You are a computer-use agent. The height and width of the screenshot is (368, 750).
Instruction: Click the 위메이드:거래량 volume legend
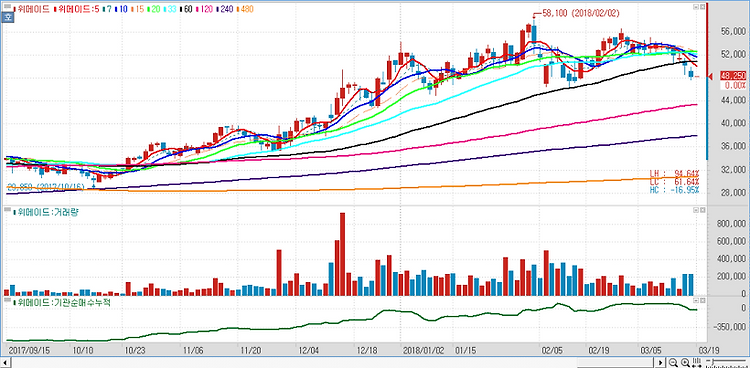tap(47, 212)
